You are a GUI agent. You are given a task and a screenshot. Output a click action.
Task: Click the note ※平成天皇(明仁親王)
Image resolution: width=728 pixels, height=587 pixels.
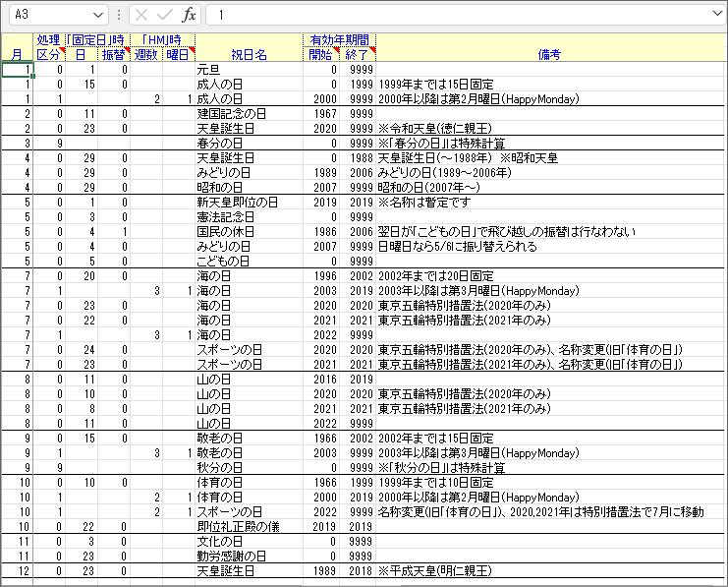[434, 570]
